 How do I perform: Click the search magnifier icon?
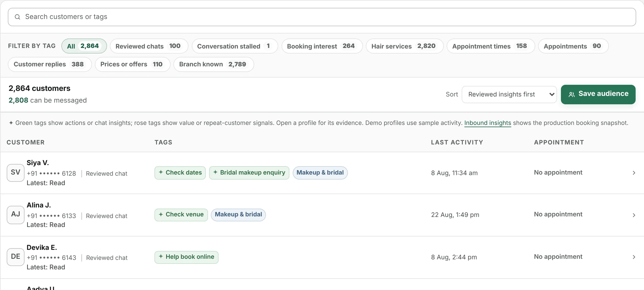17,17
